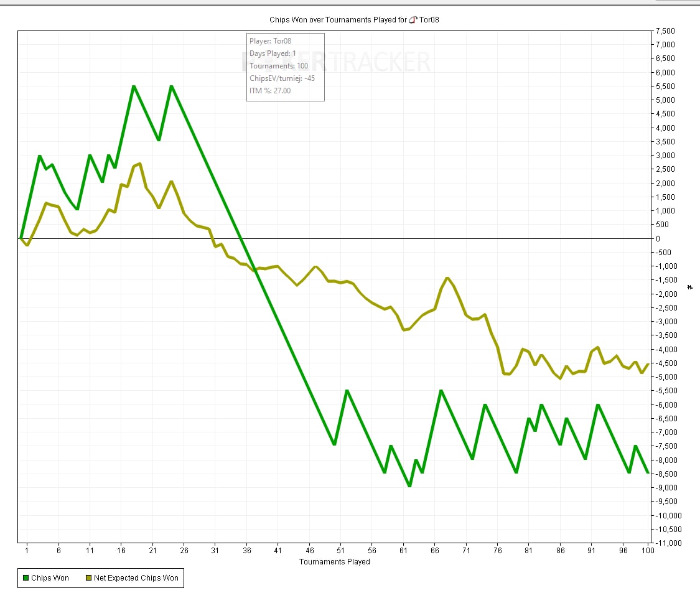Click the # y-axis label
This screenshot has height=598, width=700.
pos(689,287)
